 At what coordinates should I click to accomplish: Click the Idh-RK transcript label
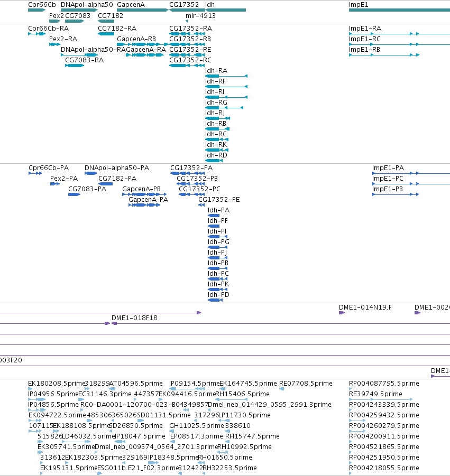(x=216, y=145)
